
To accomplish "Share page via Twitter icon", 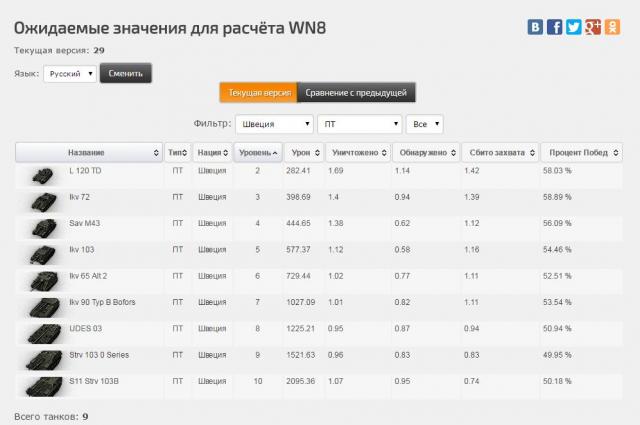I will point(573,27).
